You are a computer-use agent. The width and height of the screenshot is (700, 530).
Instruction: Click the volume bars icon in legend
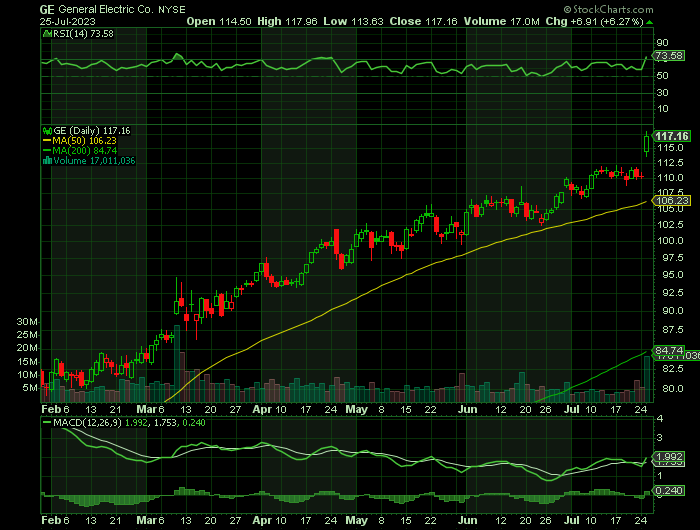tap(47, 161)
